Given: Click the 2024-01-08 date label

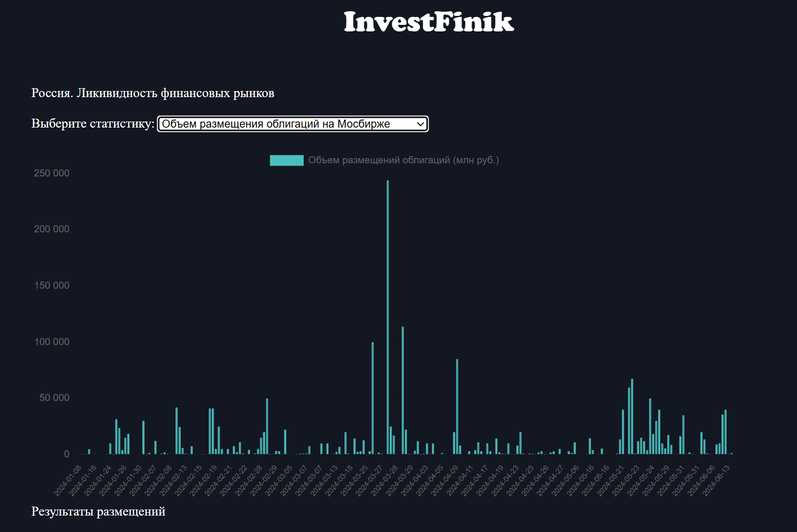Looking at the screenshot, I should pos(69,480).
